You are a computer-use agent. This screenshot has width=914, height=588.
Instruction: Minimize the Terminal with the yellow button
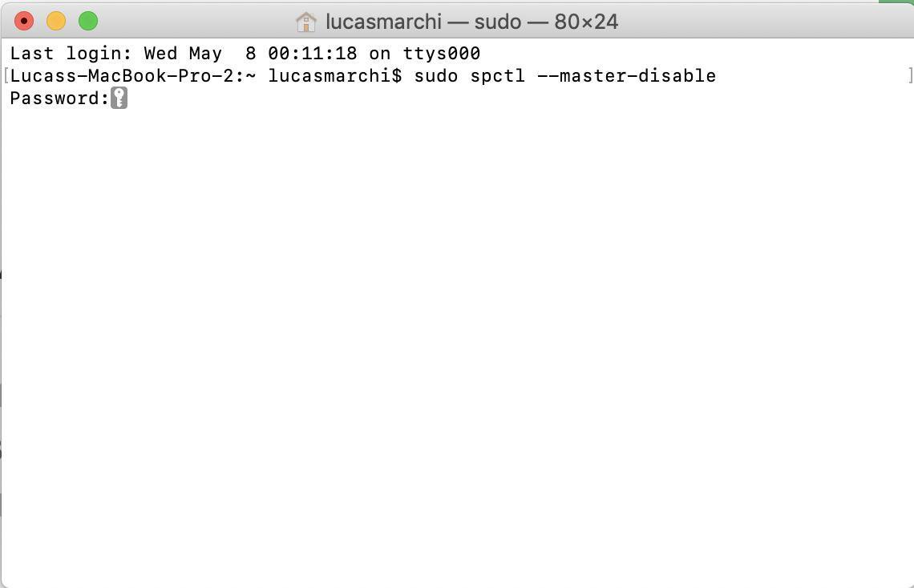(x=56, y=22)
